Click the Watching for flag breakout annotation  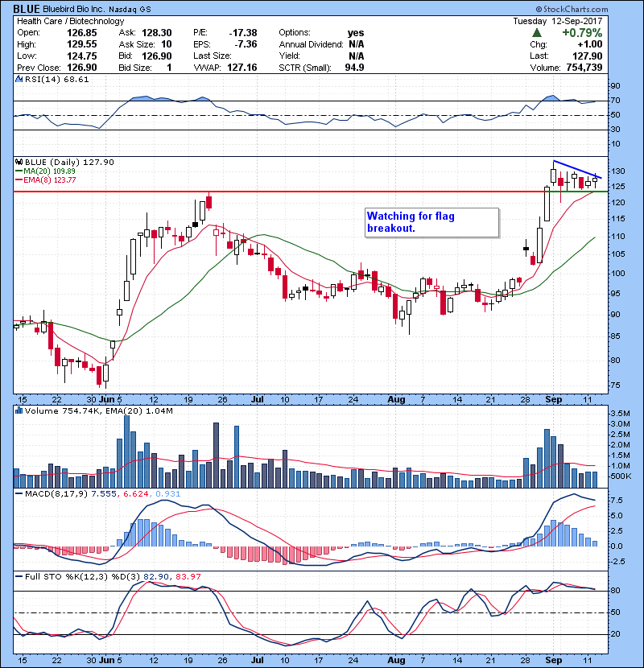(431, 222)
